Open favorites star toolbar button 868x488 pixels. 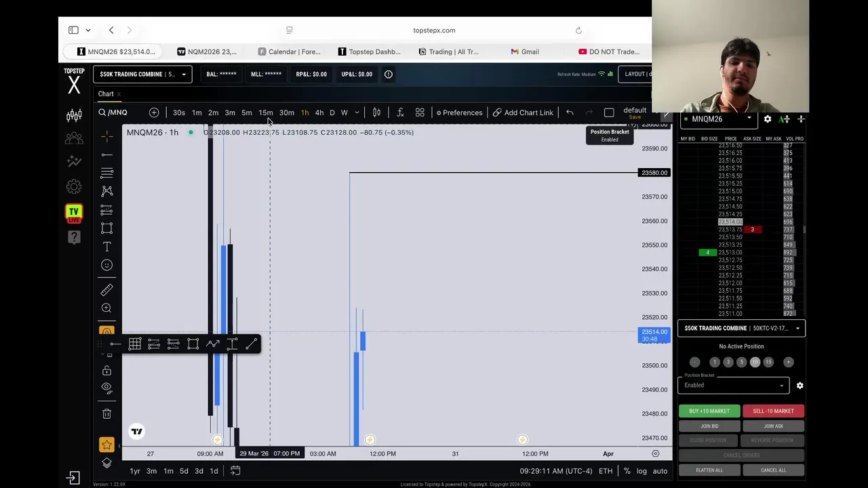(106, 445)
